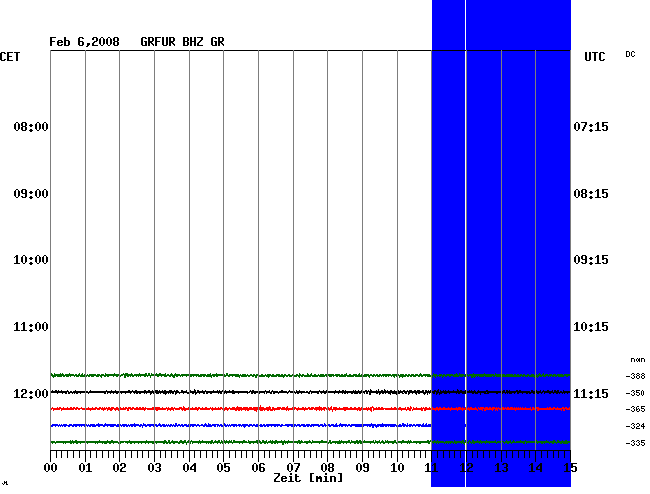The width and height of the screenshot is (650, 494).
Task: Click minute tick label 04
Action: [189, 468]
